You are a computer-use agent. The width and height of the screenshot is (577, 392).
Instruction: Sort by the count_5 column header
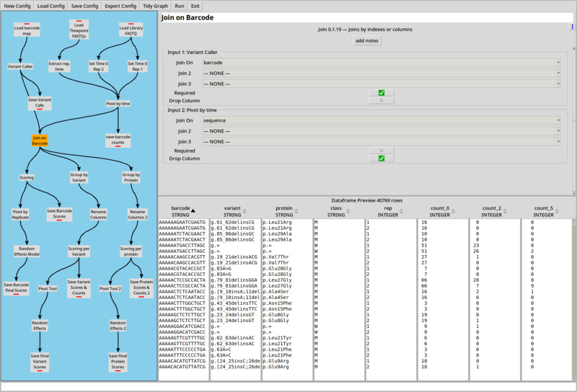point(546,211)
